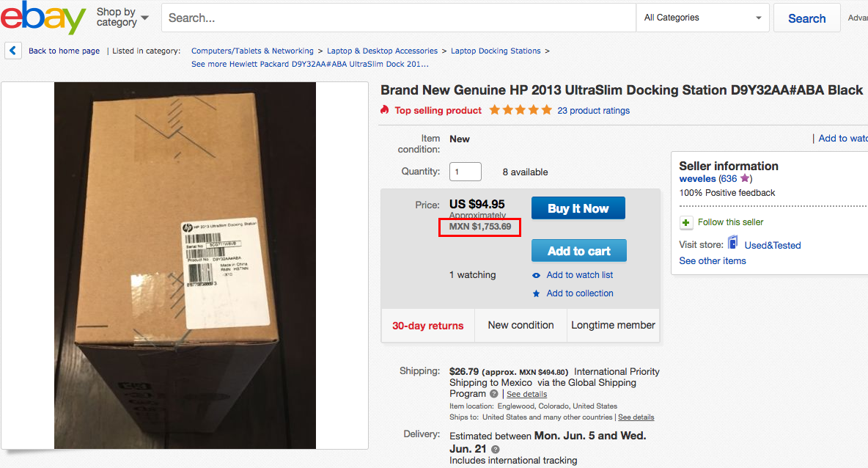
Task: Select the 30-day returns tab
Action: [x=428, y=326]
